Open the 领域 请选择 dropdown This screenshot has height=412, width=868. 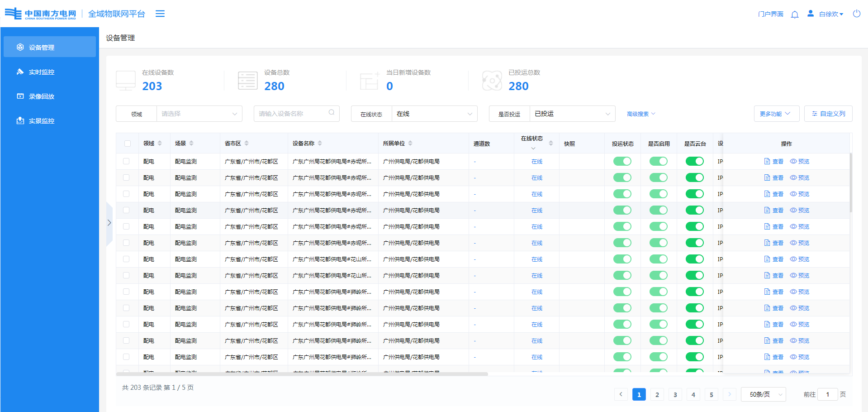199,114
